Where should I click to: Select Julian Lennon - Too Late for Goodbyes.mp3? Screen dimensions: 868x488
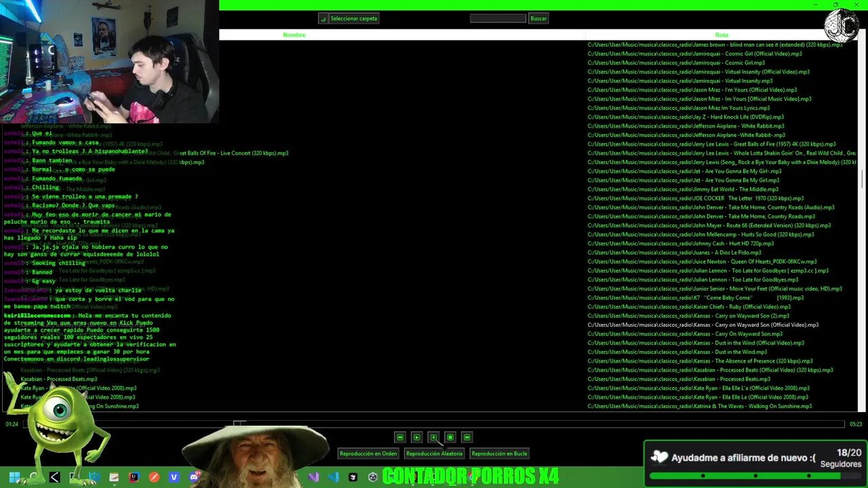[x=692, y=279]
